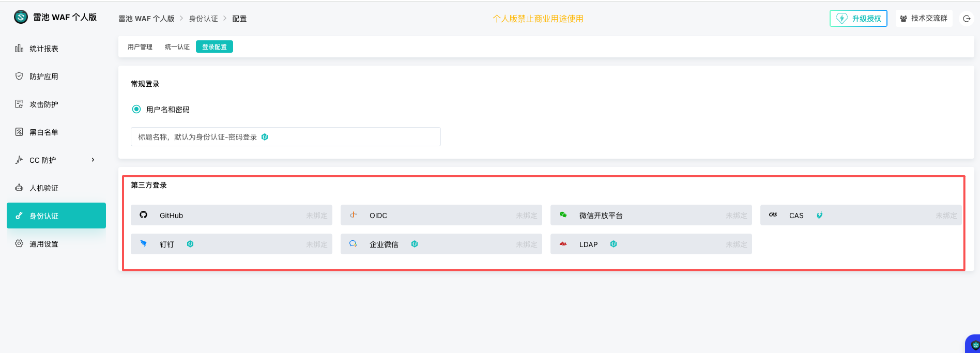Select the 用户名和密码 radio button

[x=136, y=109]
